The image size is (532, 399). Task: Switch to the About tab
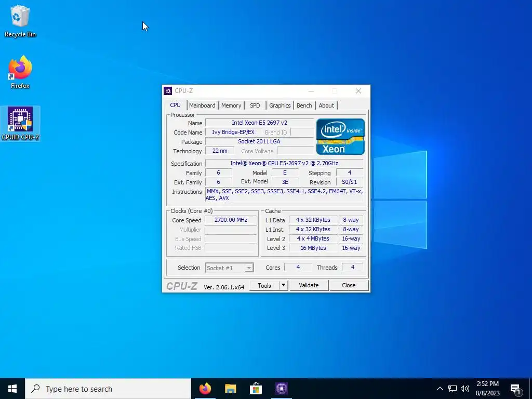[x=326, y=105]
